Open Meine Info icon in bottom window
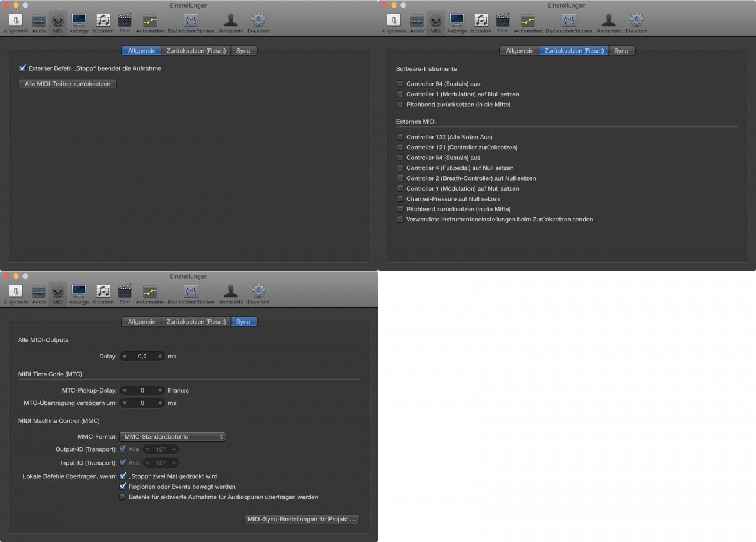Viewport: 756px width, 542px height. point(230,293)
